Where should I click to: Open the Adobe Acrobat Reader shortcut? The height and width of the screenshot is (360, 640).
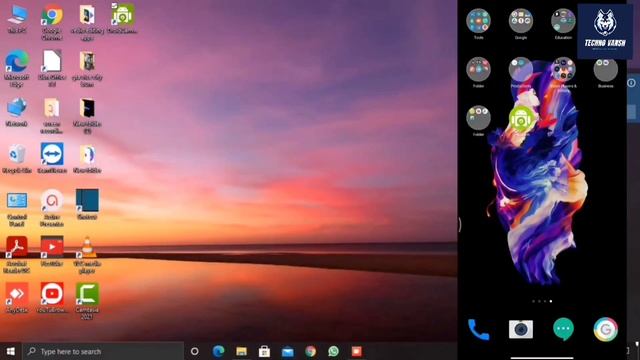(x=17, y=255)
